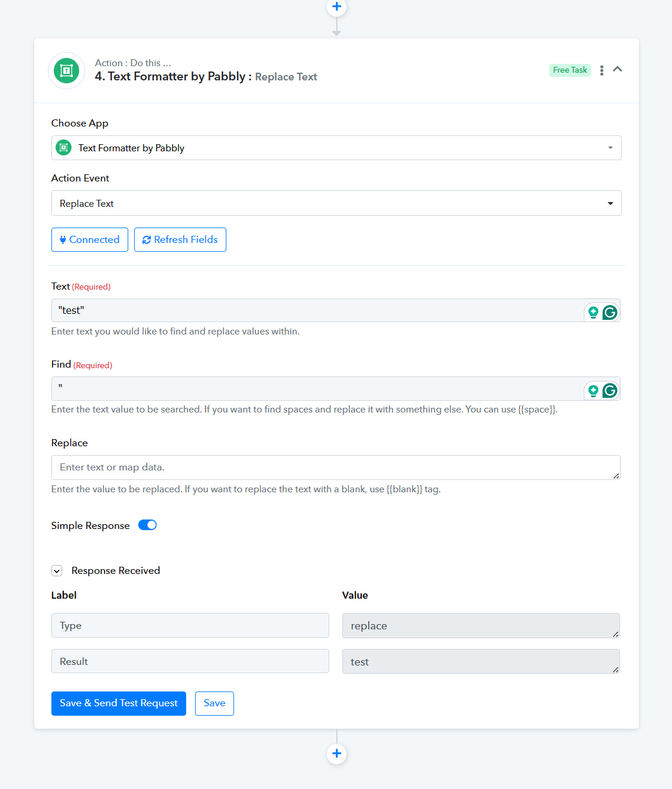This screenshot has height=789, width=672.
Task: Click the Connected button
Action: [x=90, y=239]
